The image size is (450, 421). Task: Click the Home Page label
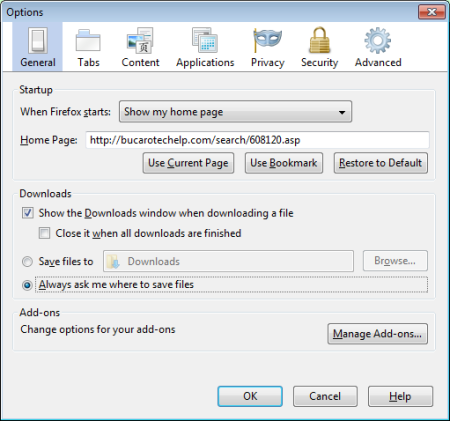click(49, 140)
